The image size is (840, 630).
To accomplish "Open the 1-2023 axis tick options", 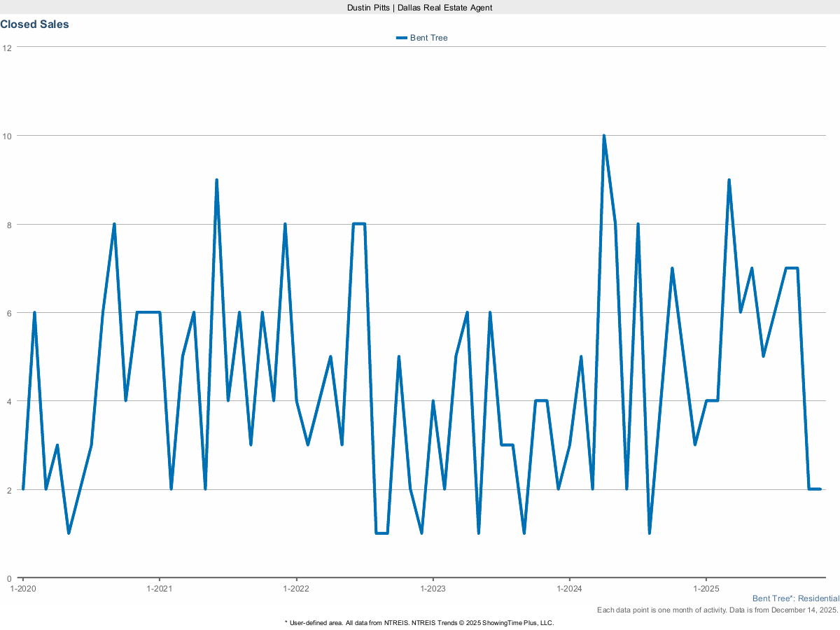I will click(x=435, y=589).
